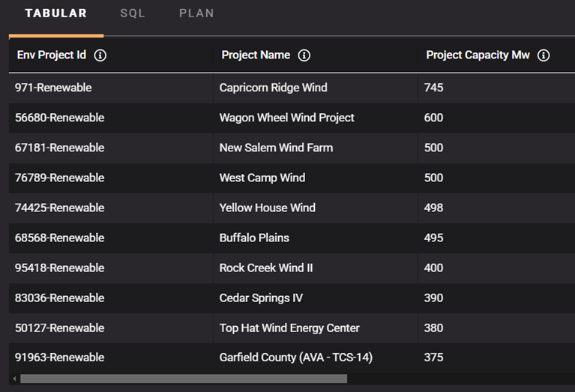Screen dimensions: 575x392
Task: Click the horizontal scrollbar thumb
Action: 184,379
